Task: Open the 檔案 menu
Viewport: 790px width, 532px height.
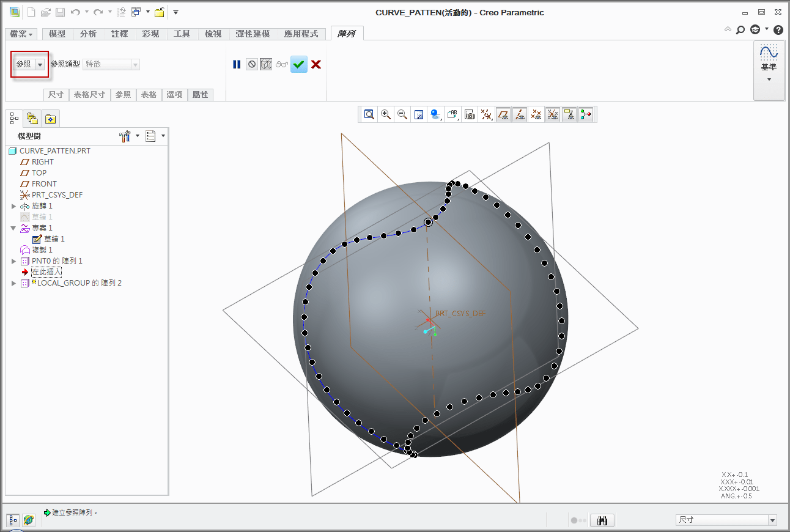Action: tap(21, 34)
